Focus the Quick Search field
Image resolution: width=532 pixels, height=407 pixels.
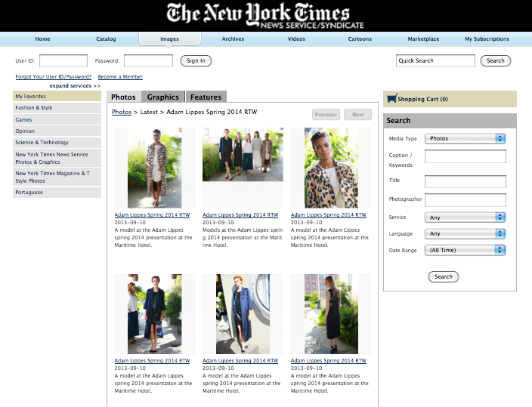click(435, 60)
